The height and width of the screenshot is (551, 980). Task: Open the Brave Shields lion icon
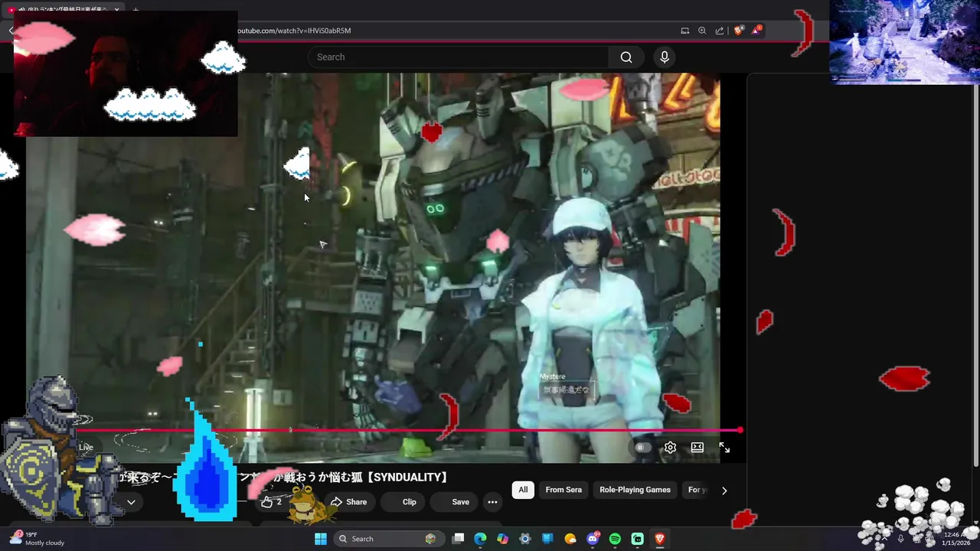point(738,31)
